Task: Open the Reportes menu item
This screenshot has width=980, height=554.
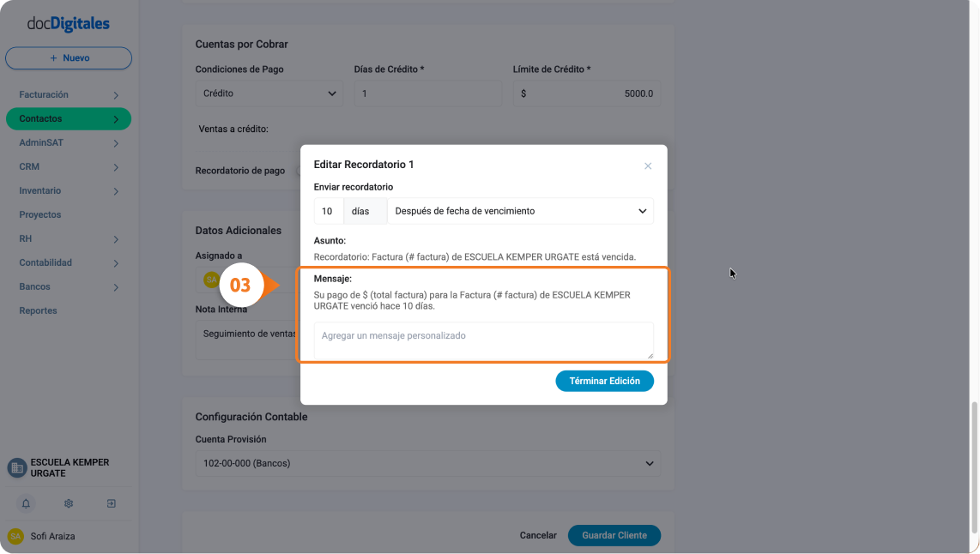Action: point(38,310)
